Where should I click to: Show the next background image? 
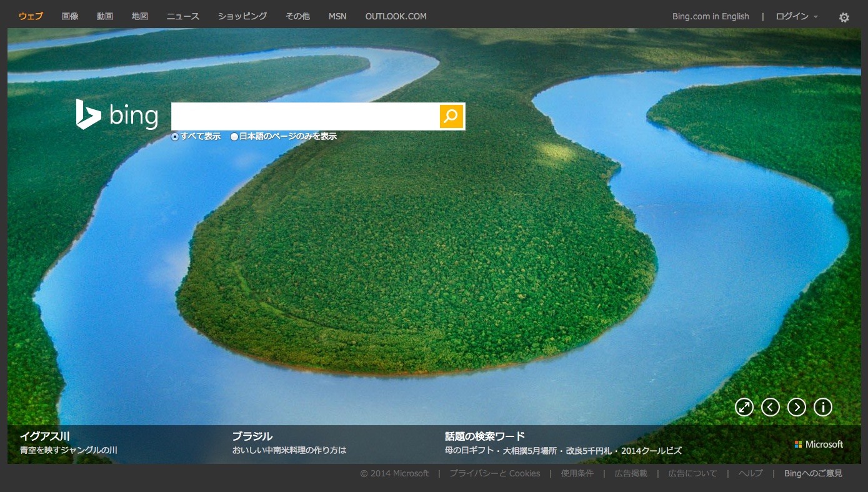[796, 407]
